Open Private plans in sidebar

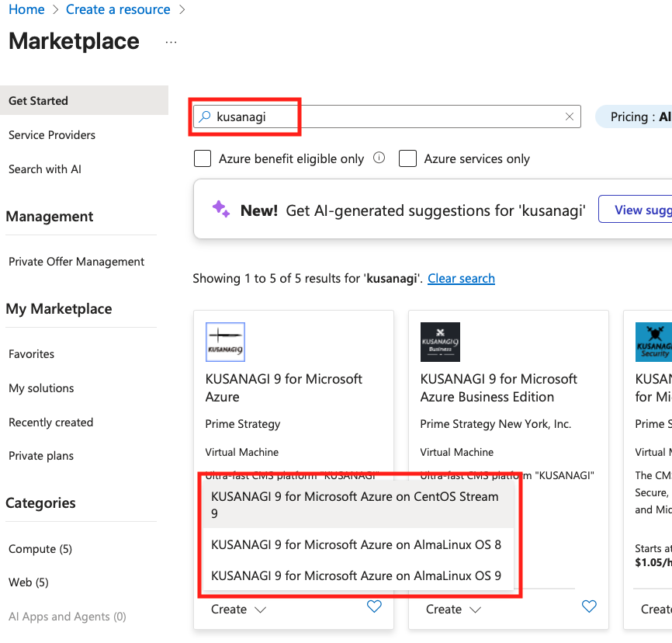[x=41, y=456]
